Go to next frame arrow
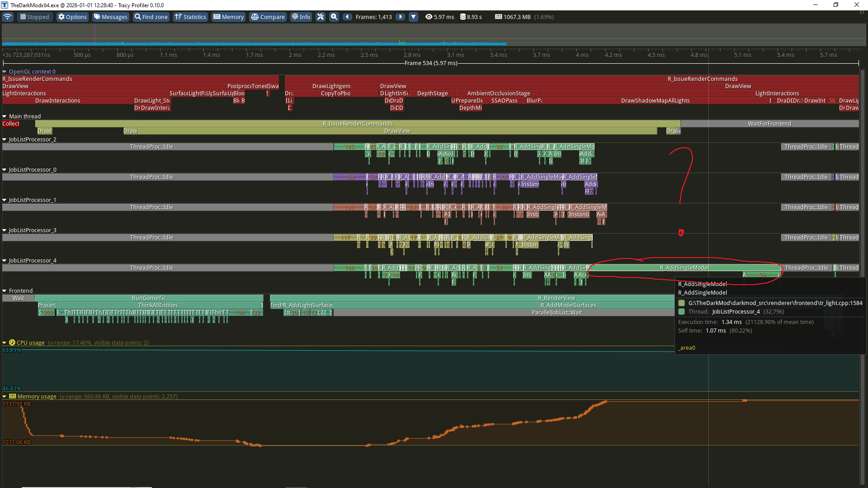The height and width of the screenshot is (488, 868). click(400, 17)
